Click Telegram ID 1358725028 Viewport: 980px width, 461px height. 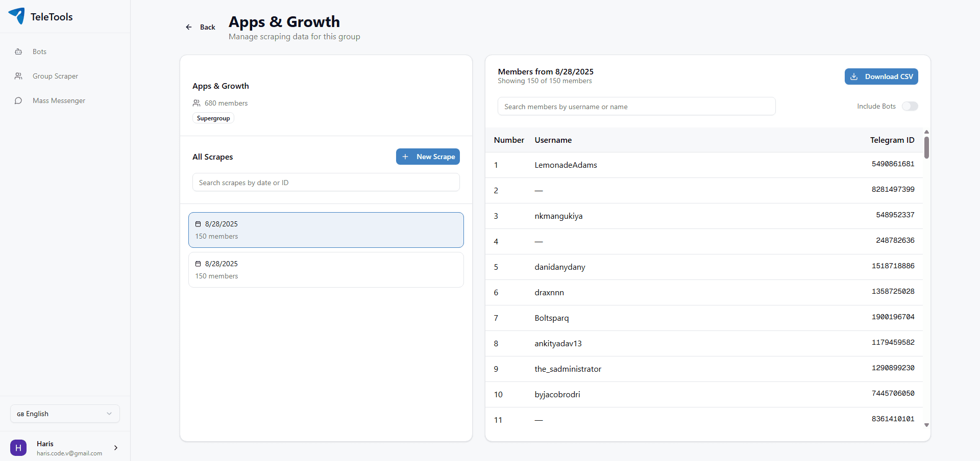point(893,291)
